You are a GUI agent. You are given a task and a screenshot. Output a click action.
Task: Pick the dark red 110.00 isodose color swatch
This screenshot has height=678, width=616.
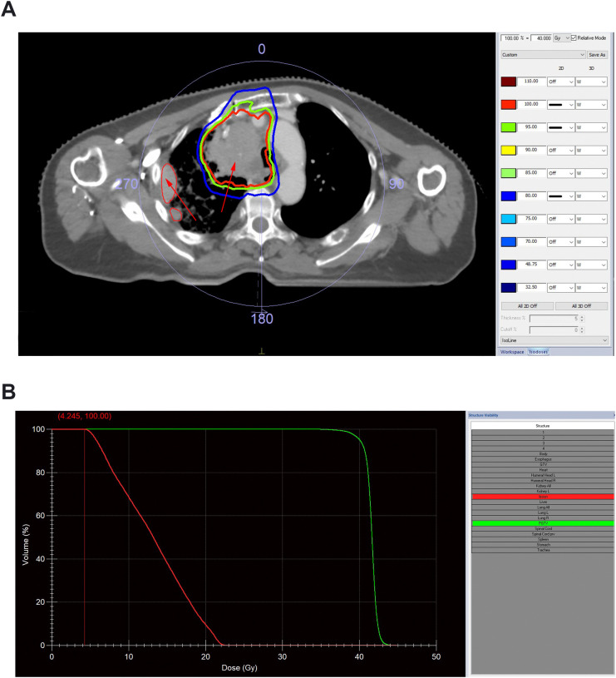click(x=509, y=82)
